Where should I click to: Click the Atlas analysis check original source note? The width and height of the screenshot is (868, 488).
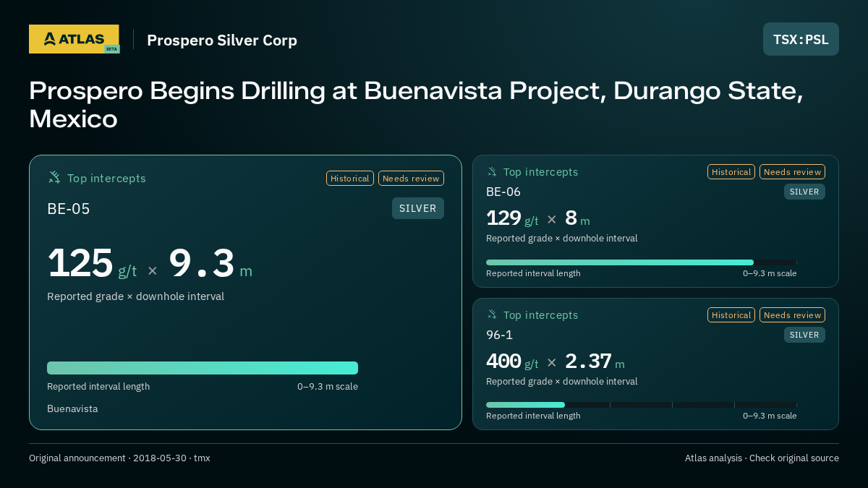point(762,458)
